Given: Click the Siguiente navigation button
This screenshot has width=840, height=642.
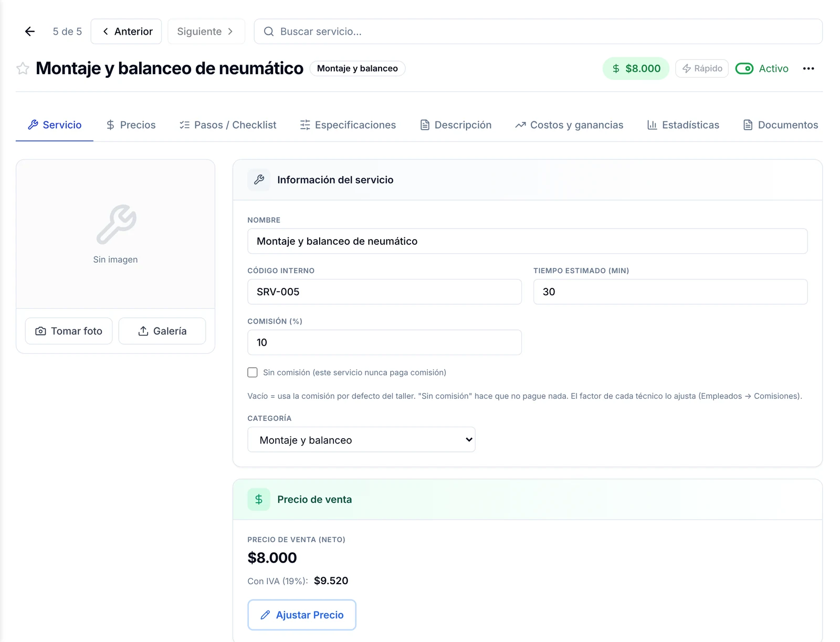Looking at the screenshot, I should 206,32.
